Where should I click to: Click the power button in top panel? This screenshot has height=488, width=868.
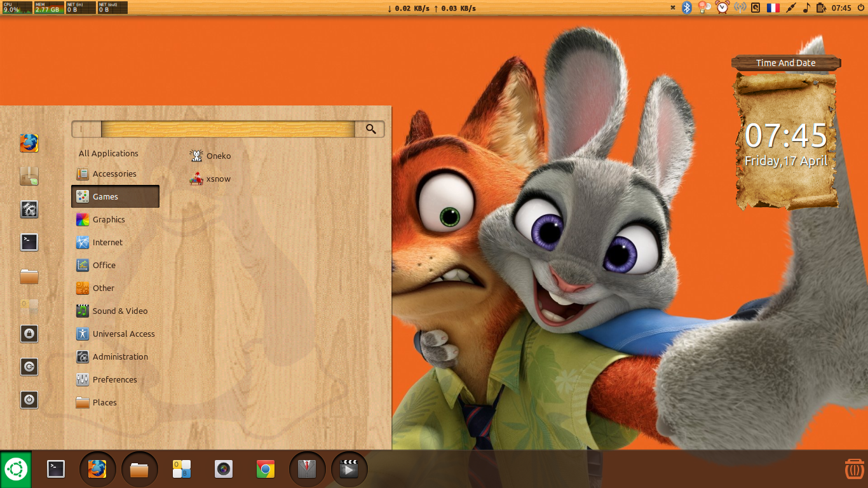point(860,8)
